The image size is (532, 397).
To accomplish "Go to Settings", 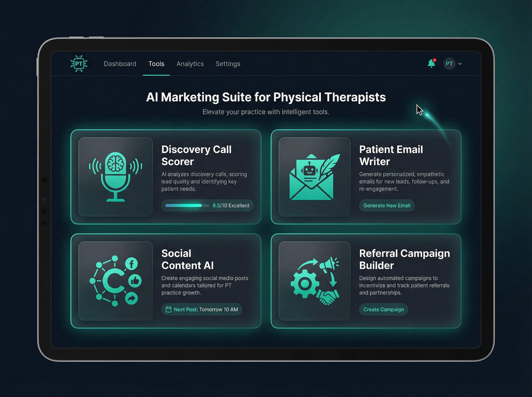I will (228, 64).
